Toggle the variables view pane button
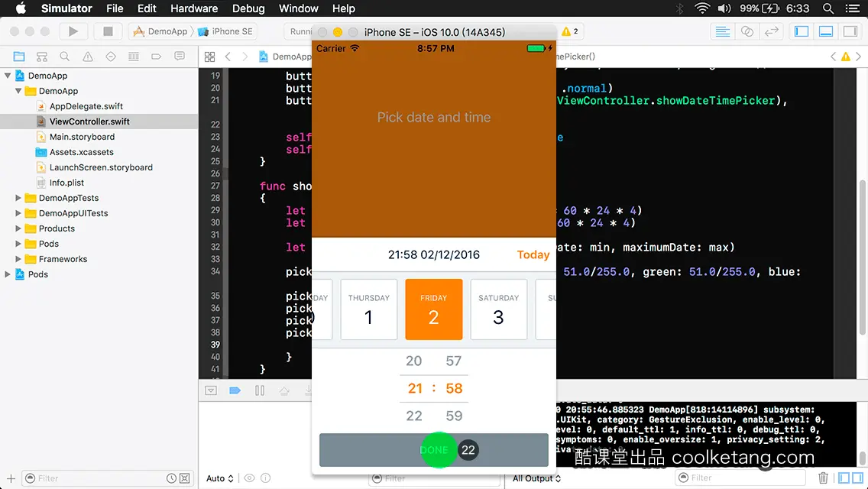This screenshot has width=868, height=489. click(844, 478)
